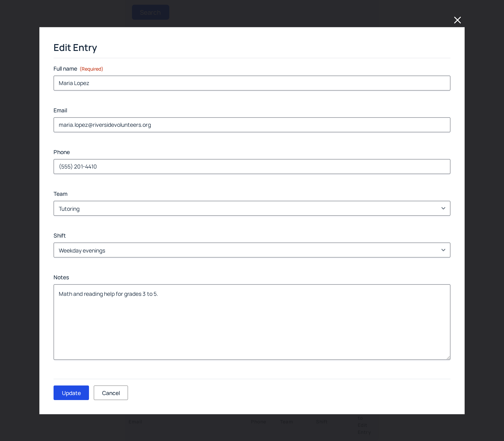Click the Email field label
The height and width of the screenshot is (441, 504).
pyautogui.click(x=60, y=111)
